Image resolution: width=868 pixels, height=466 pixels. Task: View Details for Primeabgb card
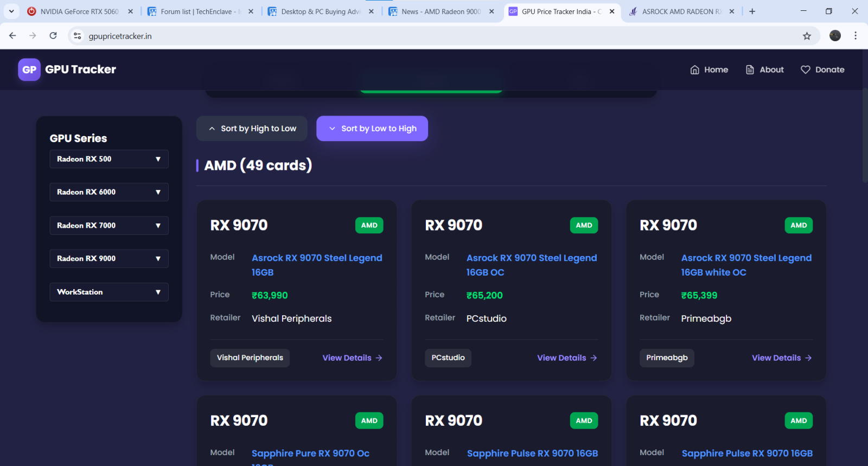pos(782,358)
